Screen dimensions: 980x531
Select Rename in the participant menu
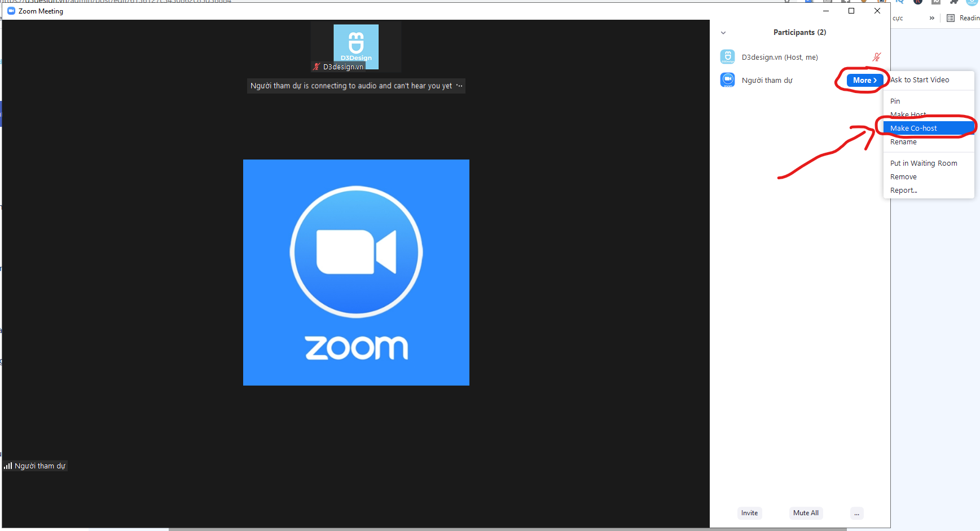click(929, 142)
